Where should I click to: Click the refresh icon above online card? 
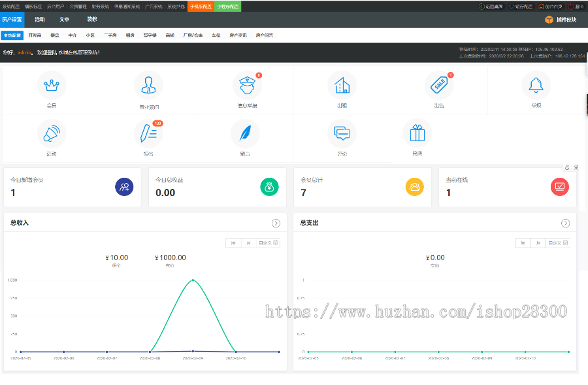pyautogui.click(x=567, y=167)
